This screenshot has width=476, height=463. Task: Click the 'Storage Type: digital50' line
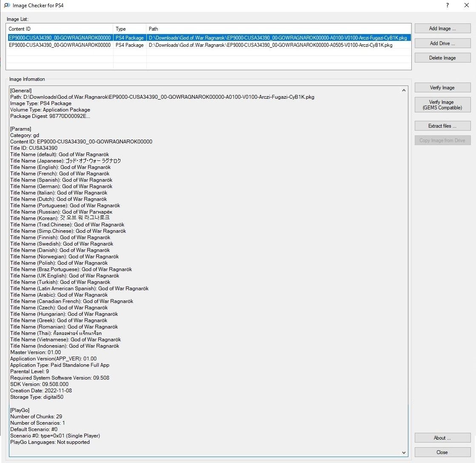pos(37,397)
